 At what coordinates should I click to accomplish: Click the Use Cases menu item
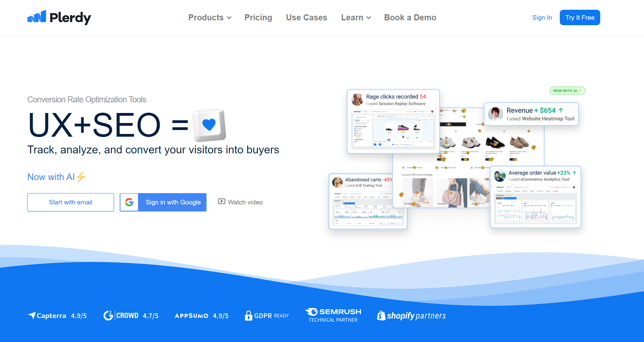click(x=306, y=17)
